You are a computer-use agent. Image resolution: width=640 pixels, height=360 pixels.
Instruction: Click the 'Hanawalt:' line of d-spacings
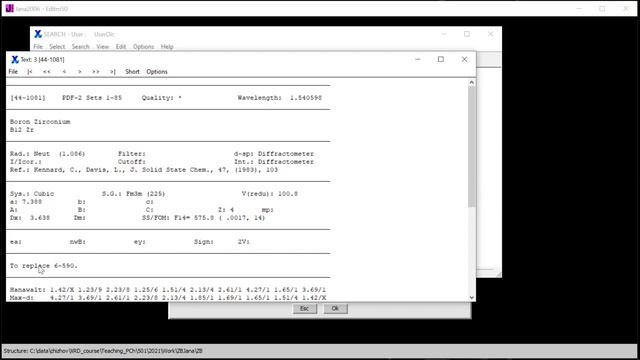pos(168,290)
